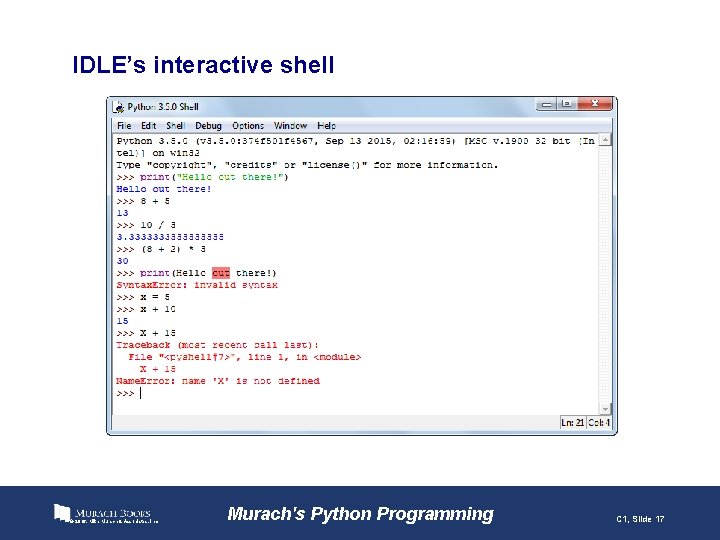The image size is (720, 540).
Task: Click the scrollbar down arrow
Action: (x=606, y=409)
